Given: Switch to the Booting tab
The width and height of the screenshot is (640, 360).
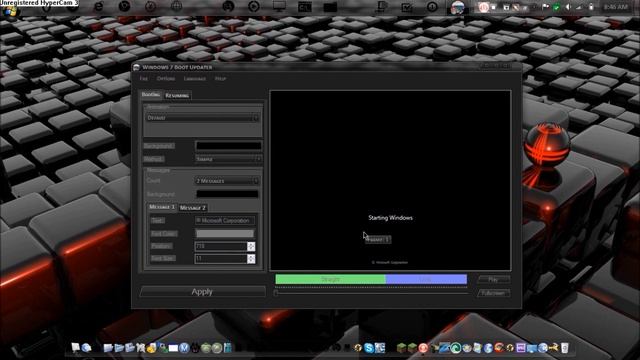Looking at the screenshot, I should [151, 95].
